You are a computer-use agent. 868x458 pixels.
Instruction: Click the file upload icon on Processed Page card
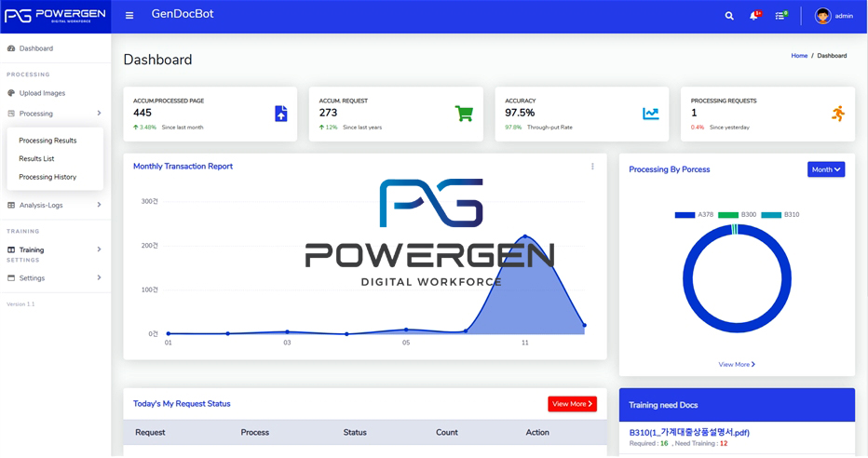coord(281,114)
